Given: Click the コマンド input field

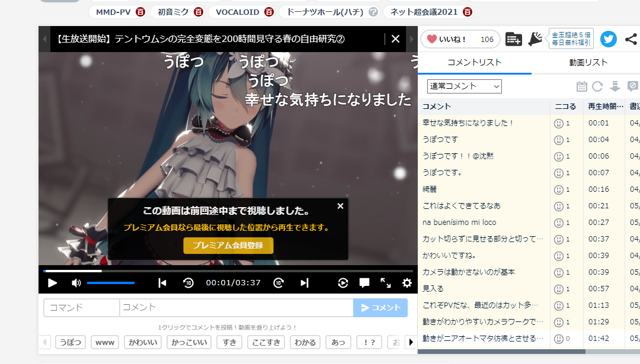Looking at the screenshot, I should 82,307.
